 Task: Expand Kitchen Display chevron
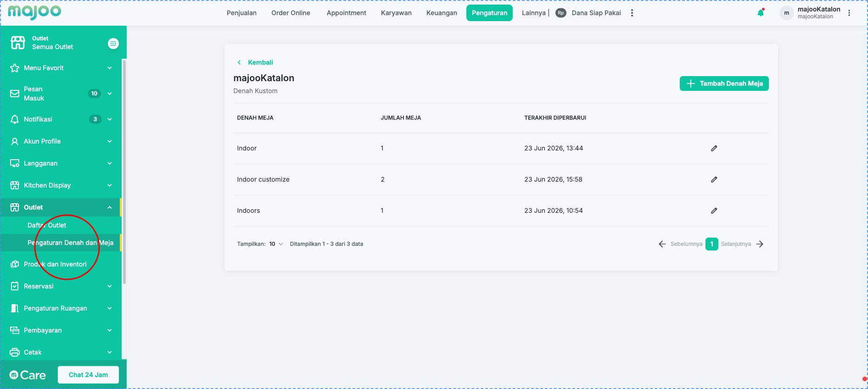click(110, 185)
